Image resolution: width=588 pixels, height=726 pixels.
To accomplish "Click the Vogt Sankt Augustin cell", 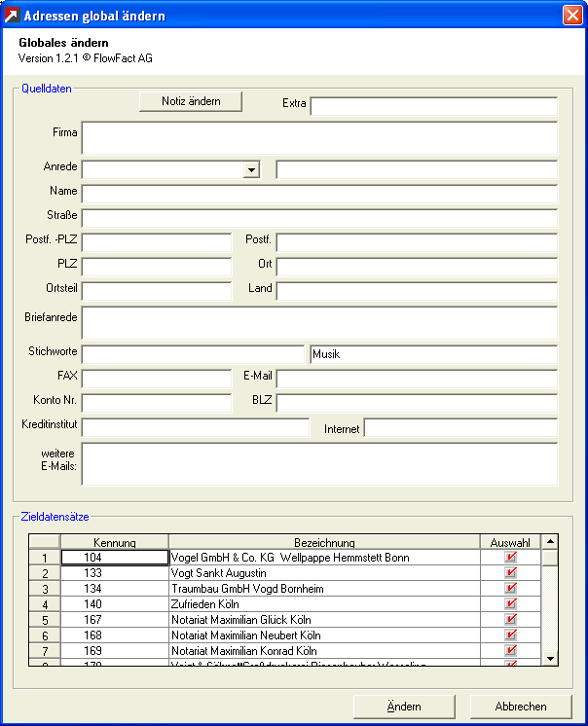I will point(324,573).
